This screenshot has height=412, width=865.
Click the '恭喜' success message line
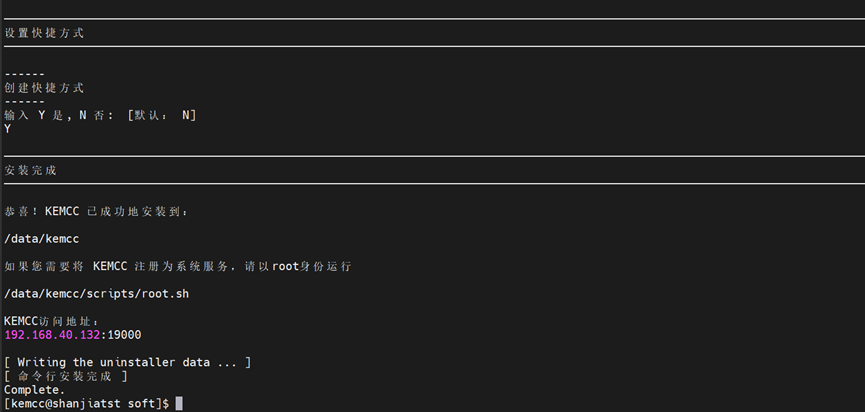point(96,212)
